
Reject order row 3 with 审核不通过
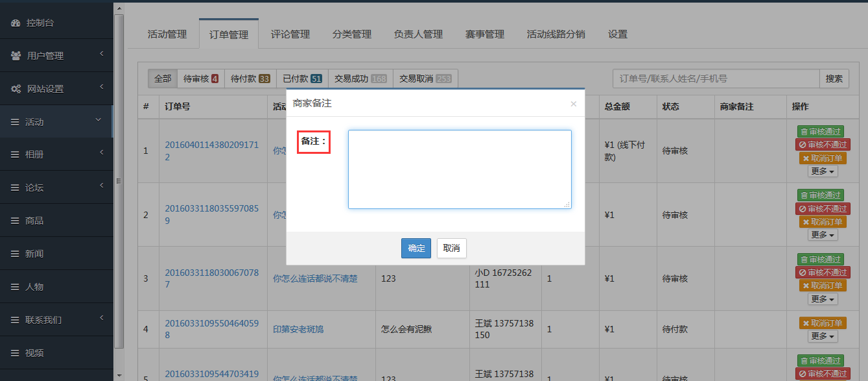pyautogui.click(x=823, y=273)
